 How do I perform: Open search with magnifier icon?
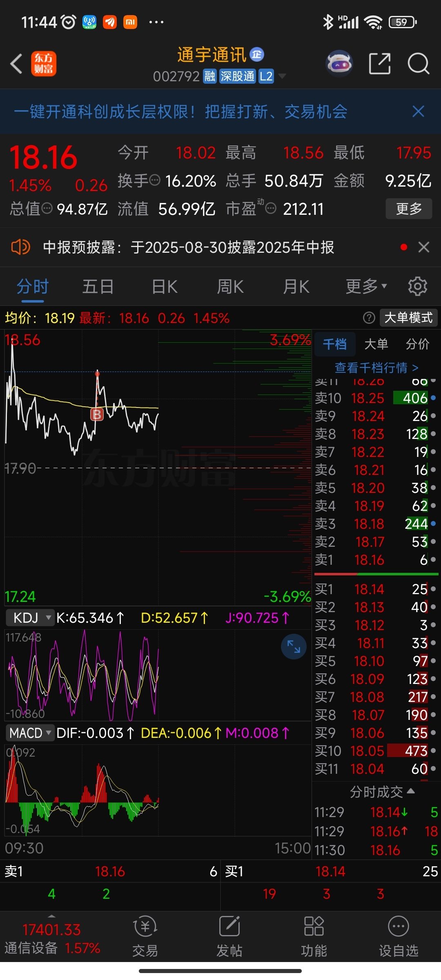pyautogui.click(x=419, y=64)
